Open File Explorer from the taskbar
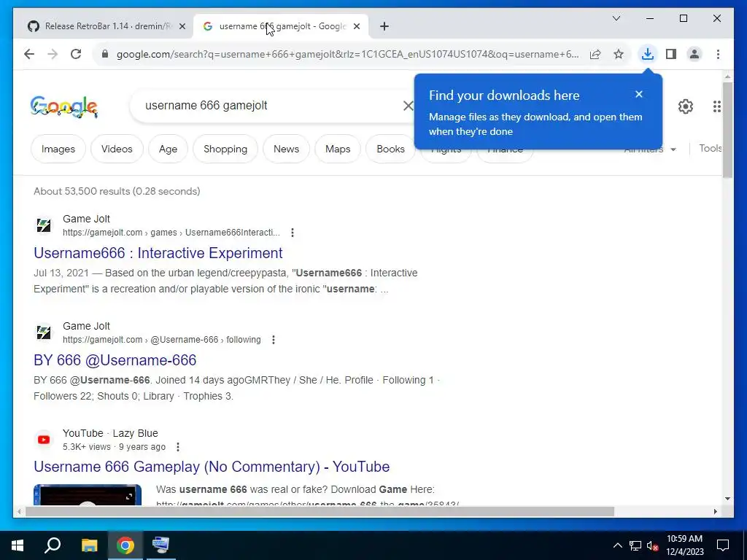The image size is (747, 560). [x=89, y=545]
